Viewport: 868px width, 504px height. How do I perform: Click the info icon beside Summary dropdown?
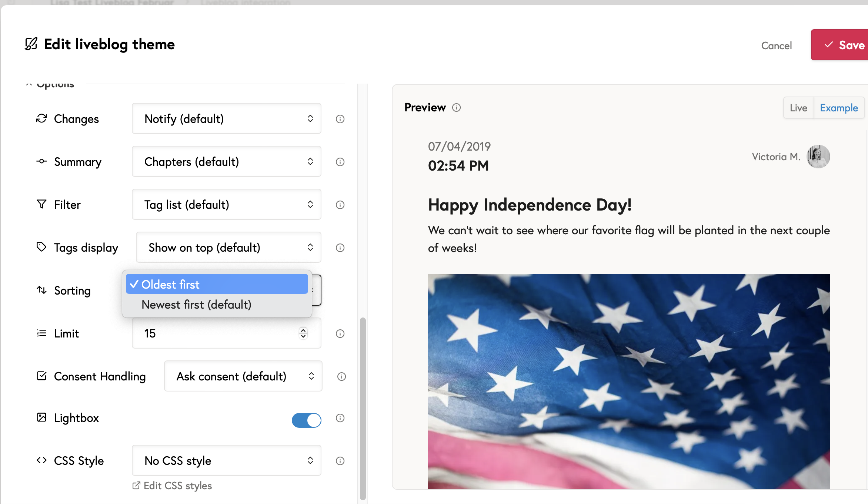pos(340,162)
